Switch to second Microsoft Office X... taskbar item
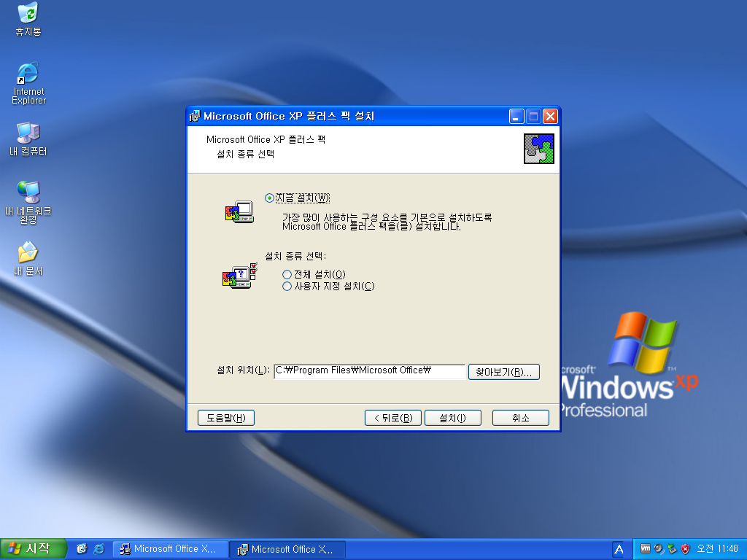 [287, 549]
